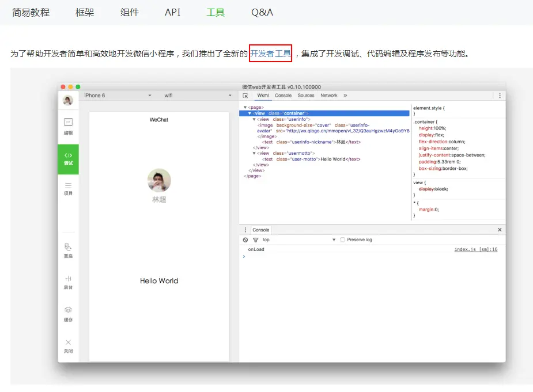The width and height of the screenshot is (533, 392).
Task: Click the 后台 background sidebar icon
Action: (69, 282)
